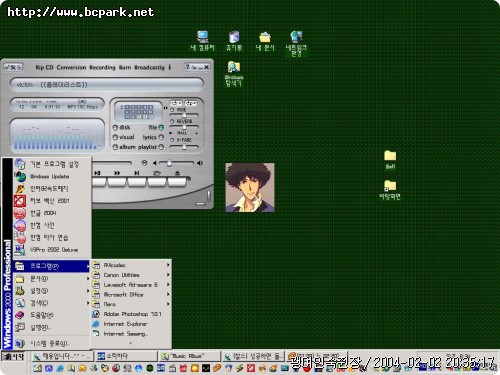Open 실행(R) run dialog in Start menu

pos(52,327)
